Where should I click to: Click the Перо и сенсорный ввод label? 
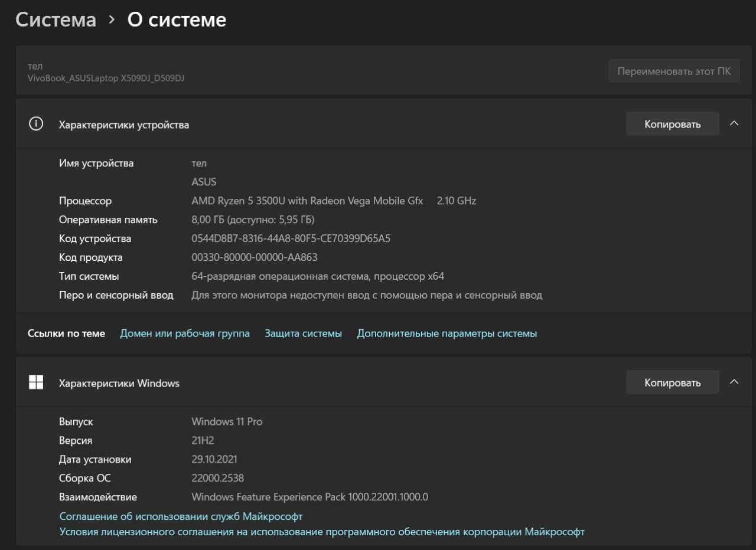(116, 295)
